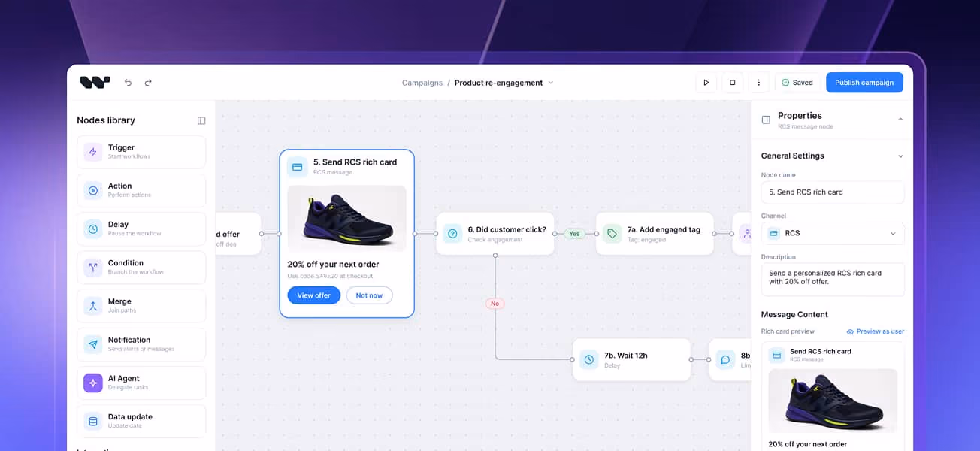Select the Data update node icon
Viewport: 980px width, 451px height.
coord(93,421)
